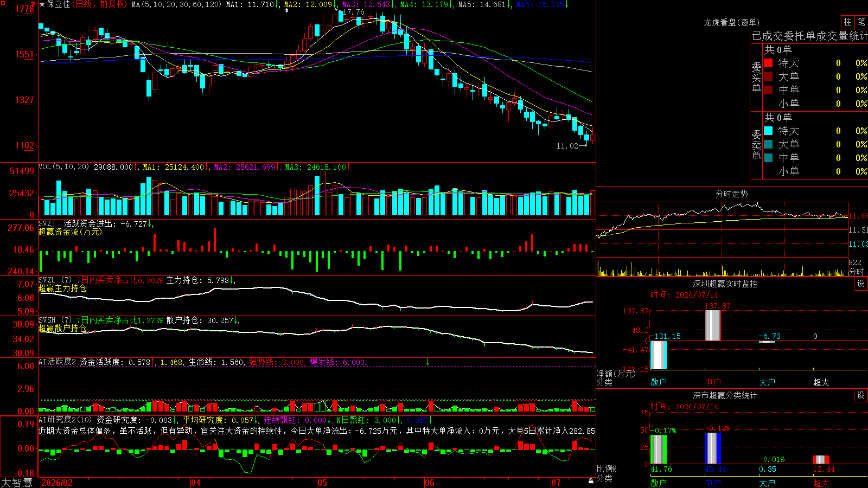Screen dimensions: 868x488
Task: Click the 05 month marker on the timeline
Action: click(322, 483)
